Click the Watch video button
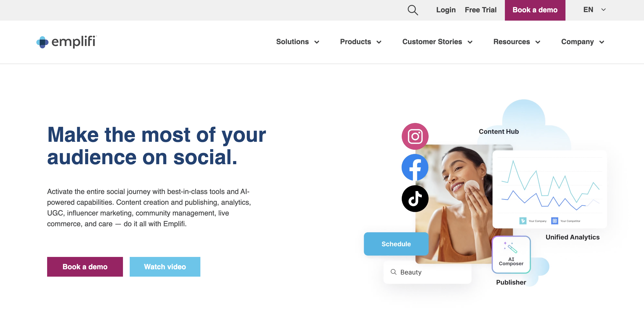Viewport: 644px width, 336px height. tap(165, 267)
